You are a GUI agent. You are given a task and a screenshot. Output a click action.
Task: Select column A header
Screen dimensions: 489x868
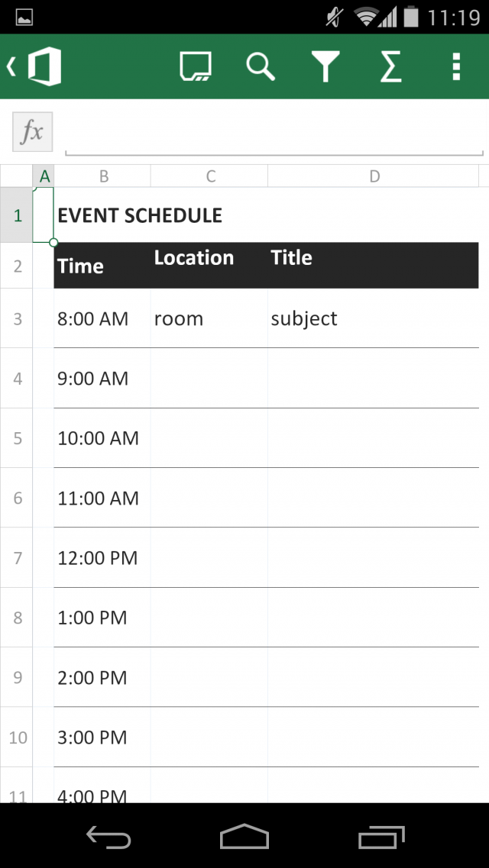tap(44, 176)
